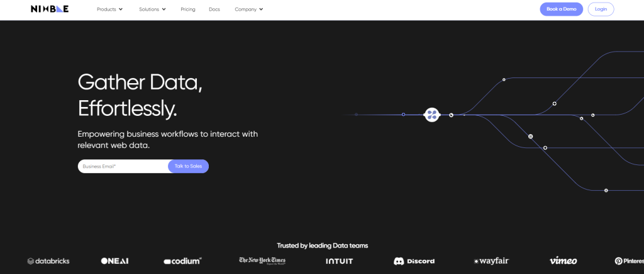This screenshot has width=644, height=274.
Task: Click the New York Times logo
Action: (x=262, y=261)
